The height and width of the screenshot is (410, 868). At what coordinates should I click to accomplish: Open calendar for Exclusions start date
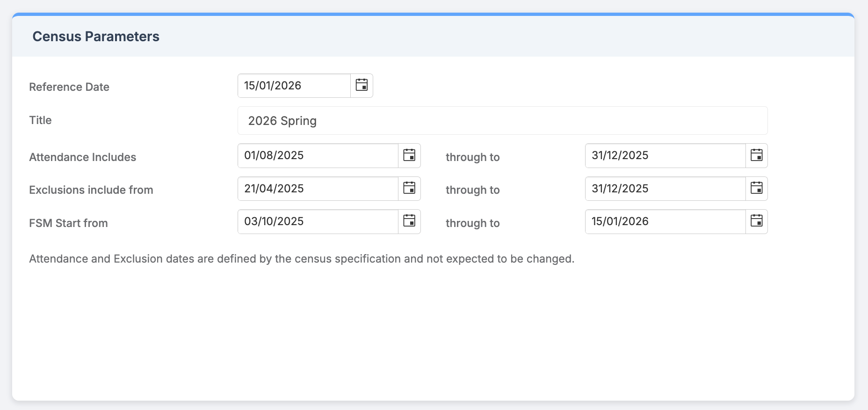coord(409,188)
